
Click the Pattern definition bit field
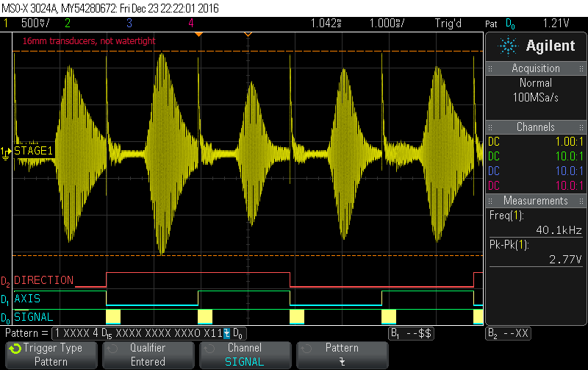coord(140,333)
